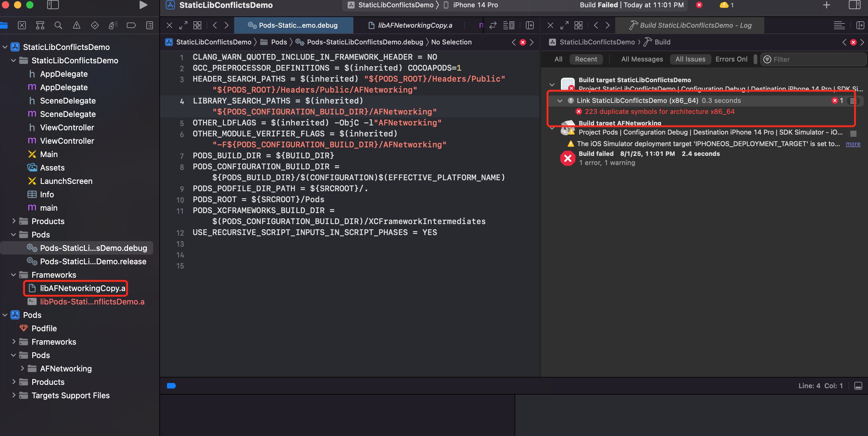
Task: Open the Issue navigator warning icon
Action: click(x=76, y=25)
